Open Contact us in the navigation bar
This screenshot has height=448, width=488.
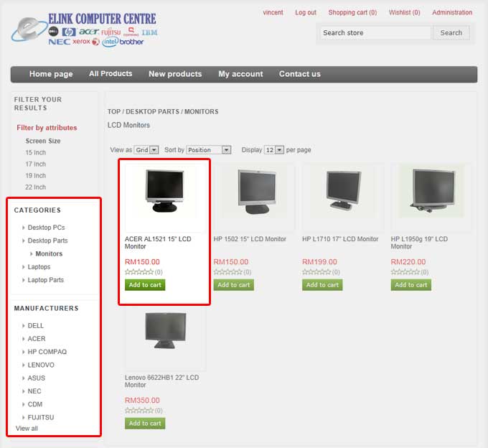coord(300,74)
